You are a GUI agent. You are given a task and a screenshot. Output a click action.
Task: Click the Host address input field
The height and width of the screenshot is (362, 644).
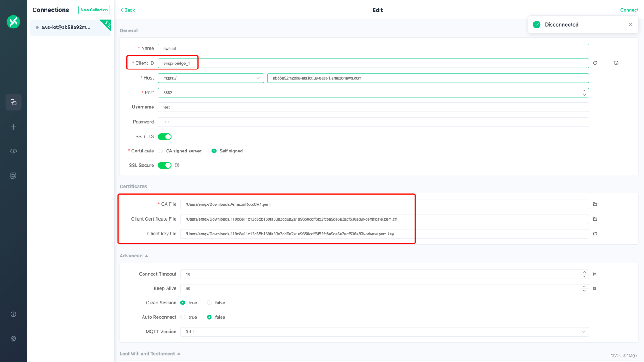[x=428, y=78]
